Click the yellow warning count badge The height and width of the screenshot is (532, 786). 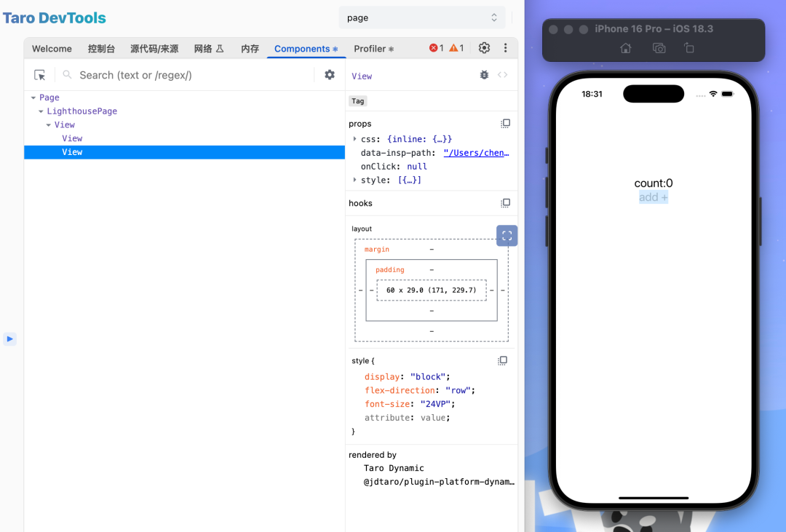[456, 48]
